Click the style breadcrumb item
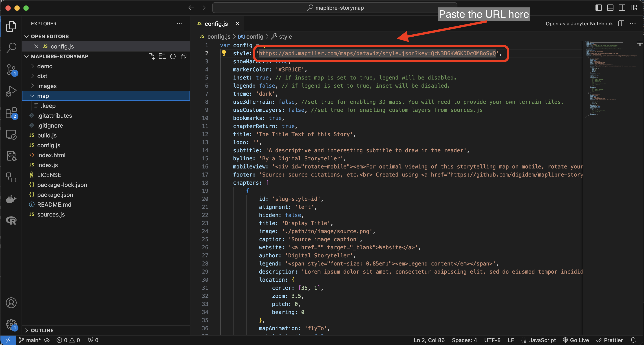644x345 pixels. click(285, 37)
